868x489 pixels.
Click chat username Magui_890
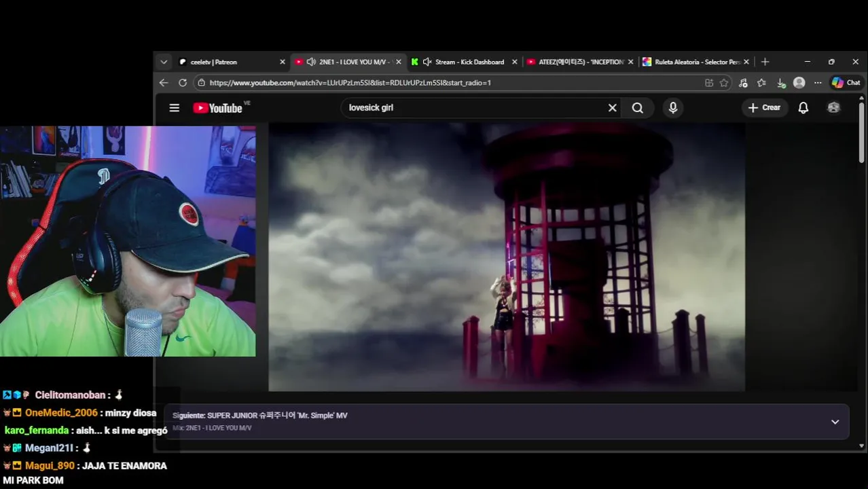click(x=50, y=466)
